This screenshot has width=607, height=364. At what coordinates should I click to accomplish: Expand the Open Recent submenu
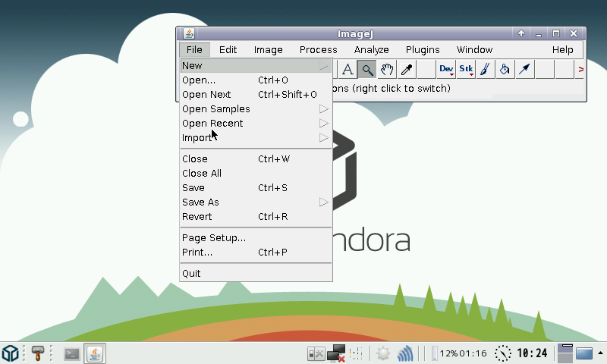256,123
